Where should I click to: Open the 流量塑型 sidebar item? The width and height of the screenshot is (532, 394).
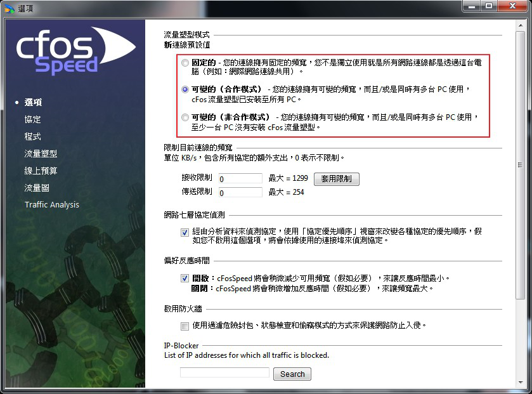click(x=41, y=154)
